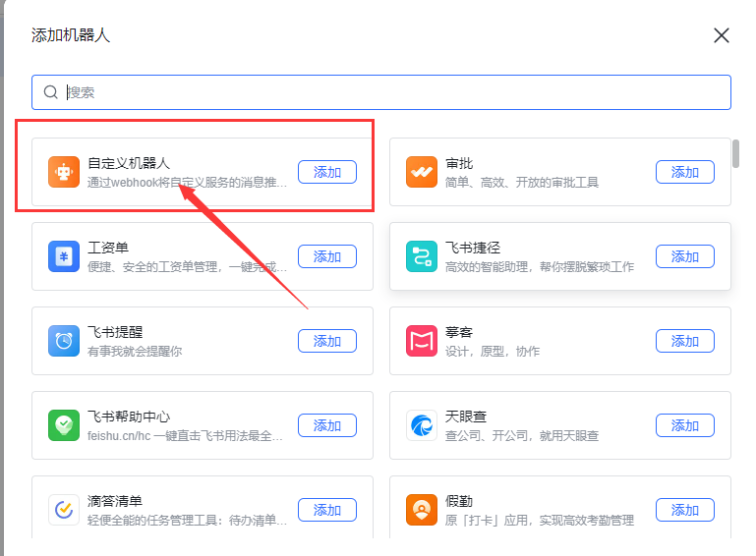Add the 滴答清单 bot
Viewport: 756px width, 556px height.
(x=327, y=510)
